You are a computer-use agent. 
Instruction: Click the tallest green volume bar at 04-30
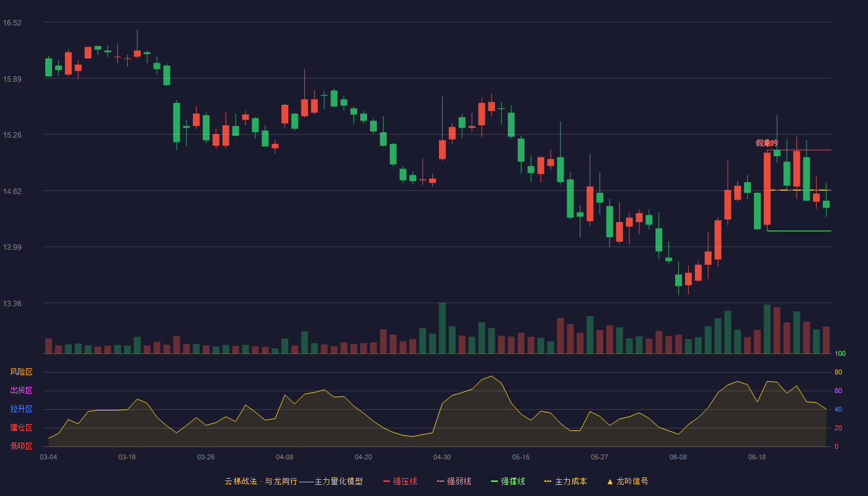442,328
